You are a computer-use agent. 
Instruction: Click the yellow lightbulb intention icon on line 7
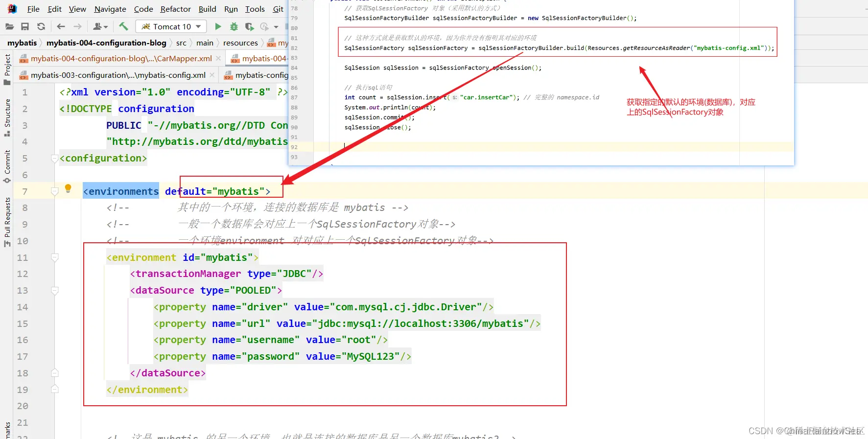pyautogui.click(x=68, y=188)
